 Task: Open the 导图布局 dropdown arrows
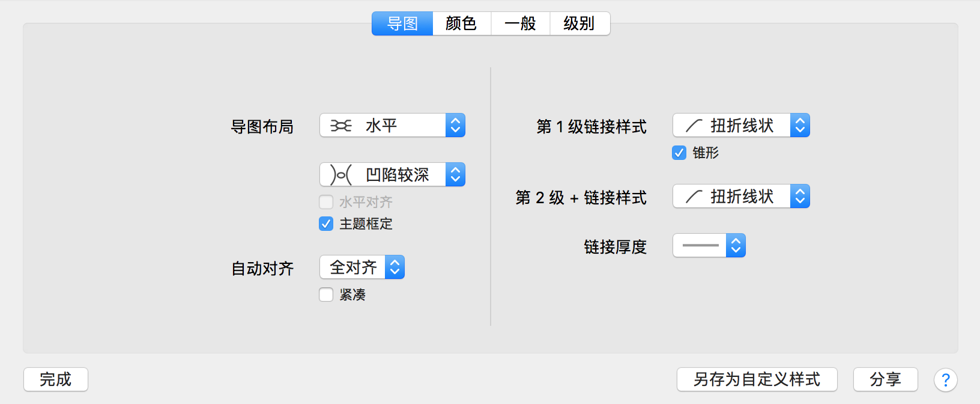click(455, 126)
